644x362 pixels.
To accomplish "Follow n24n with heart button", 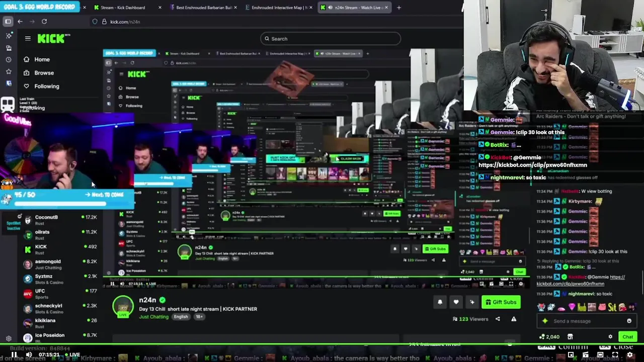I will click(456, 302).
